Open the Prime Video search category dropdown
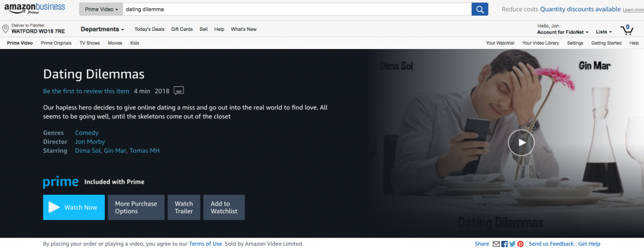This screenshot has height=249, width=644. (x=101, y=9)
